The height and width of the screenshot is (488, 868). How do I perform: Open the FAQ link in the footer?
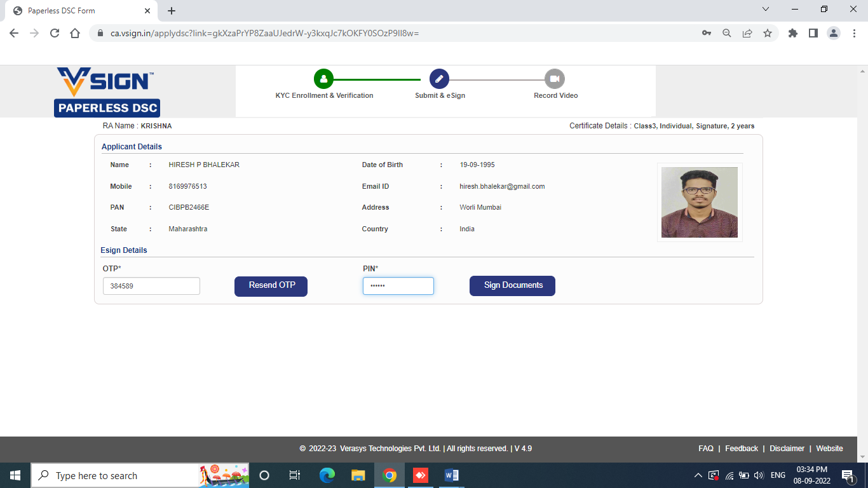705,449
